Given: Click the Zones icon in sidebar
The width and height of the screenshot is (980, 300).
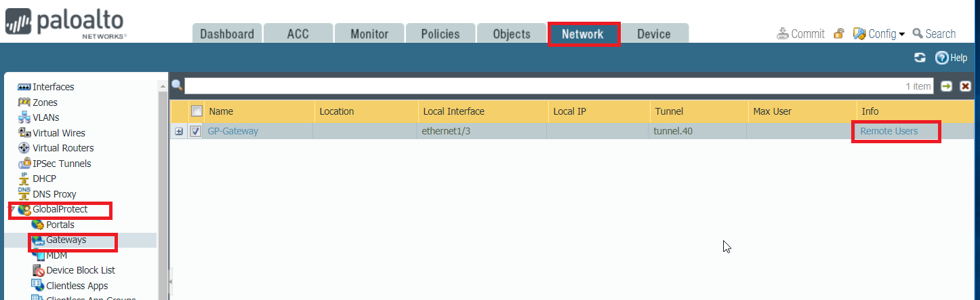Looking at the screenshot, I should [24, 102].
